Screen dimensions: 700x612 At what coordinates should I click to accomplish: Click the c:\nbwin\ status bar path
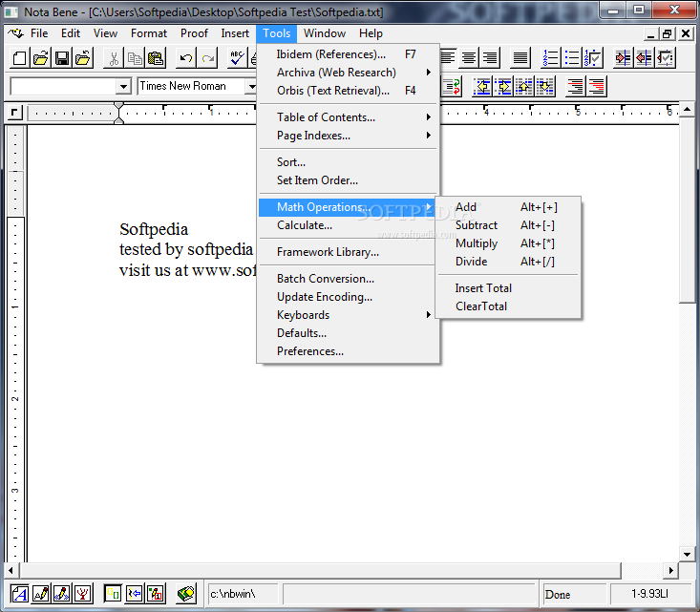pos(233,594)
